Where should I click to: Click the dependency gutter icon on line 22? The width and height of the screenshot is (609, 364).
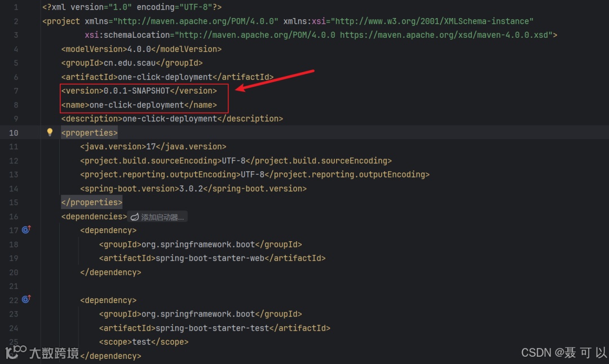tap(26, 299)
